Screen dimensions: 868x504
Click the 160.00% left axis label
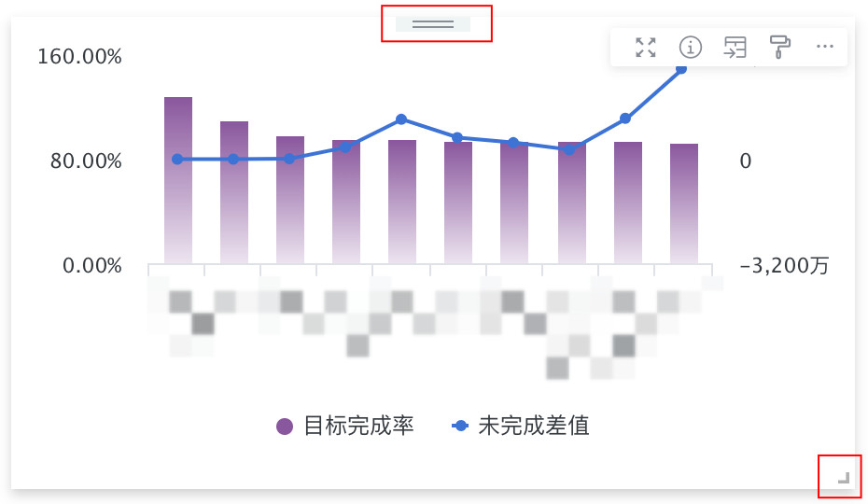79,57
